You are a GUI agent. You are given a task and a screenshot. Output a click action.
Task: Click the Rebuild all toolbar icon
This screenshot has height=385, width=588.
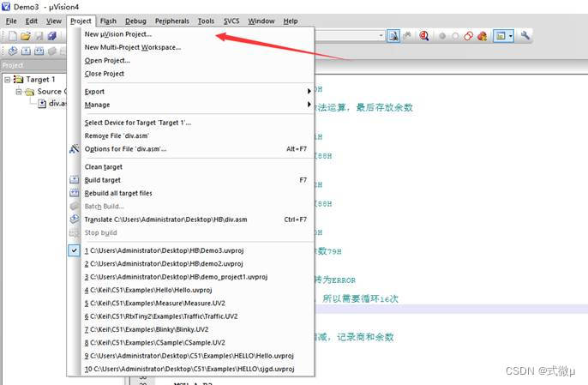click(39, 51)
